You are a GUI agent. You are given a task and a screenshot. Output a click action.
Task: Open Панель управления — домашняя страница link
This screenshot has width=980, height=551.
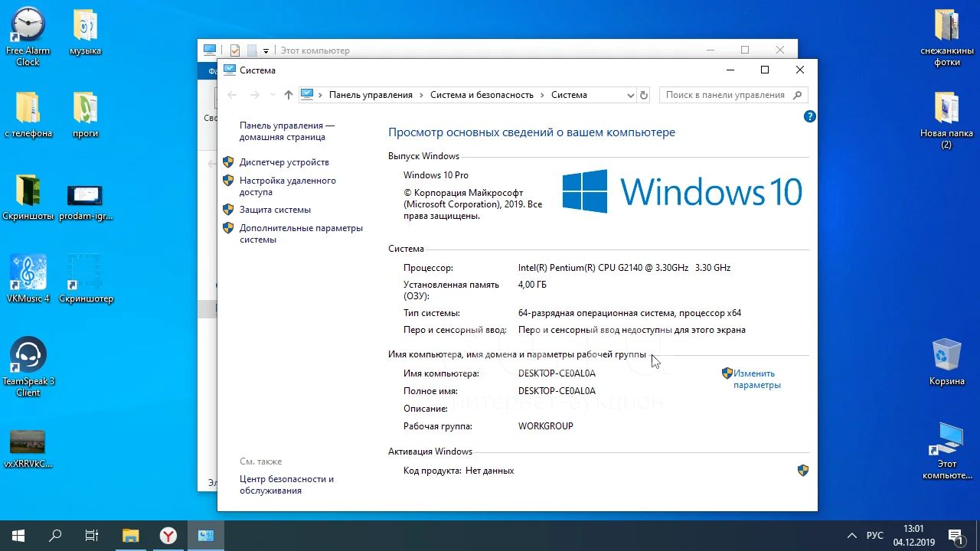[286, 131]
